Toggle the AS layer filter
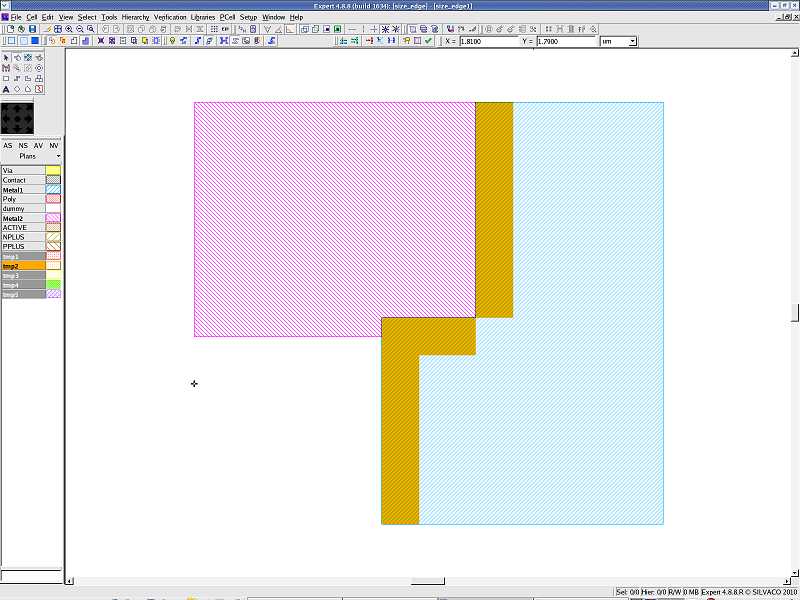 tap(8, 146)
